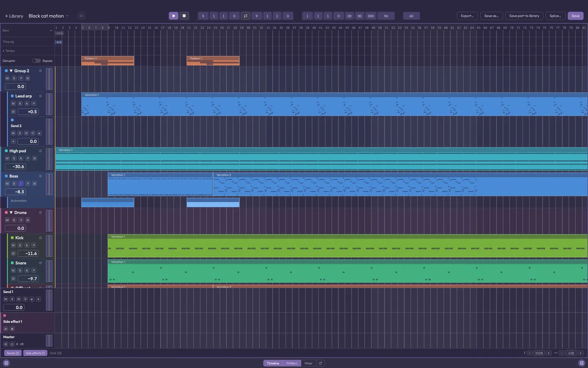Collapse the Drums track group

click(11, 213)
